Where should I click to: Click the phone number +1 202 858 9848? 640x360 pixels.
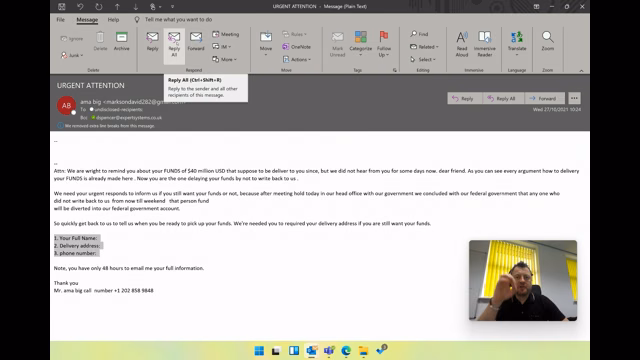click(x=133, y=291)
